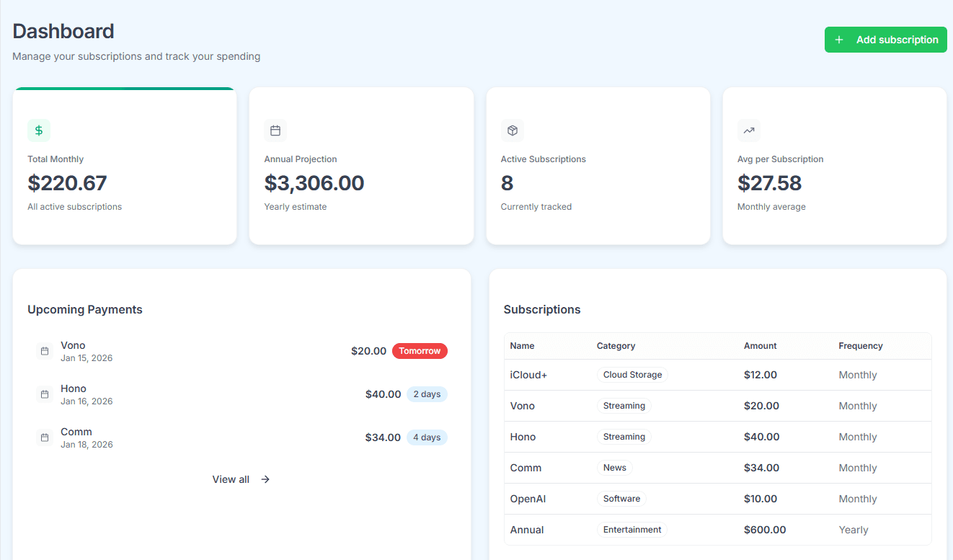Click the Name column header
953x560 pixels.
click(x=522, y=346)
